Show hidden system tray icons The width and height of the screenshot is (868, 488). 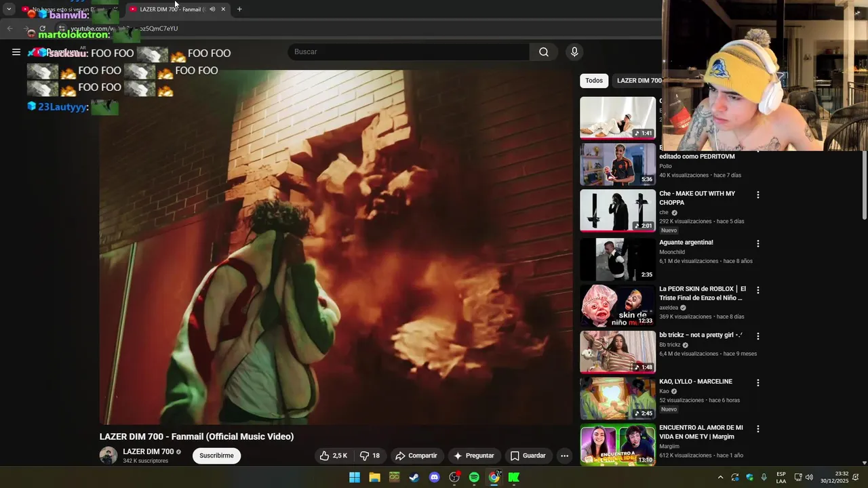click(720, 477)
